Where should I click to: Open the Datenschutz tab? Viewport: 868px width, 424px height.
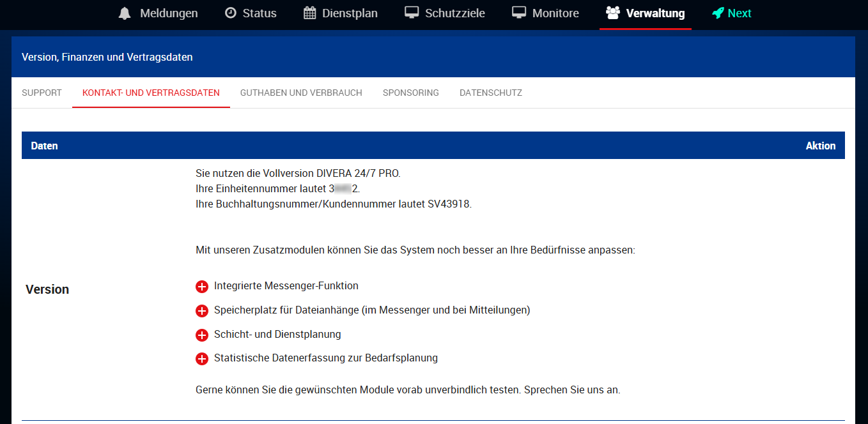[491, 93]
